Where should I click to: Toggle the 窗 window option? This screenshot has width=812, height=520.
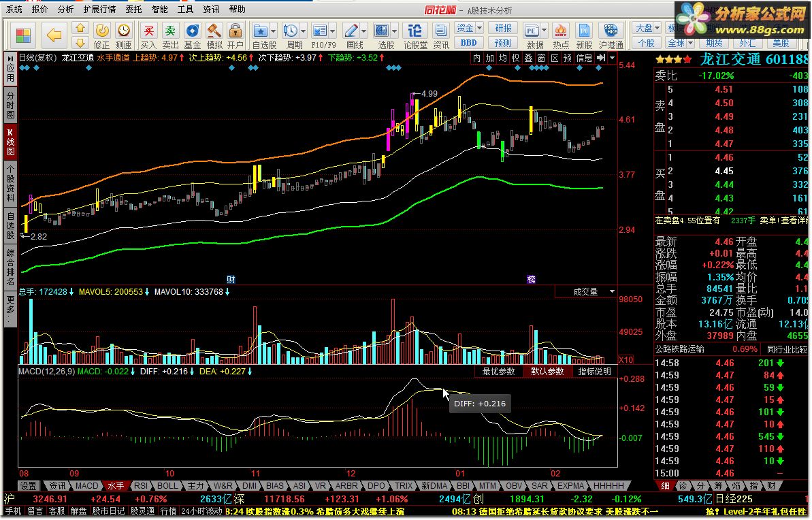click(x=541, y=58)
